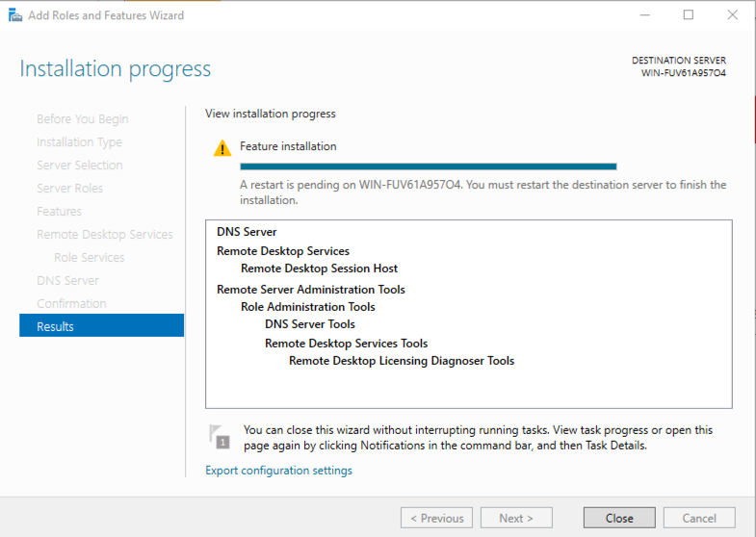Viewport: 756px width, 537px height.
Task: Click Role Administration Tools entry
Action: pos(308,307)
